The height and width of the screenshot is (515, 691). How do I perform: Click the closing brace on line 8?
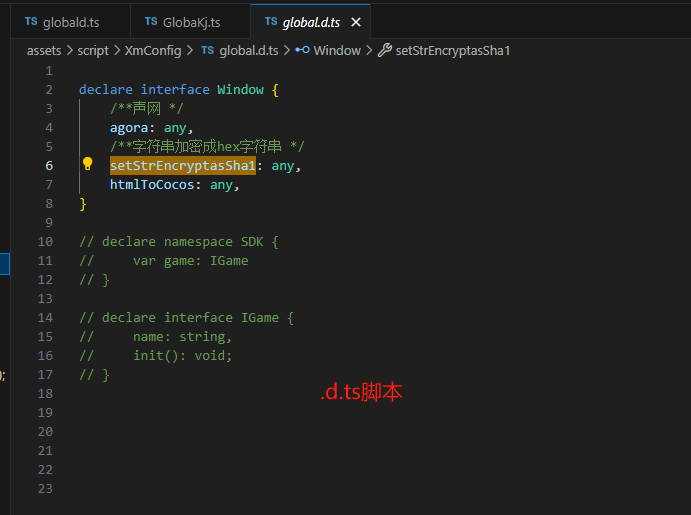[82, 204]
